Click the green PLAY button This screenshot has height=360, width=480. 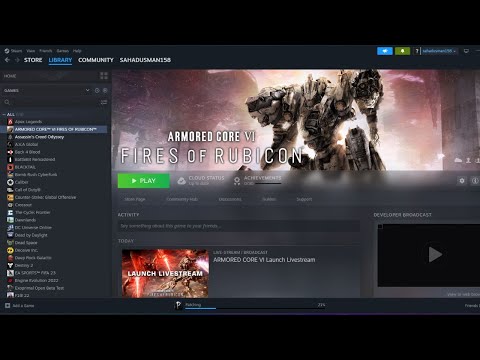pos(144,181)
